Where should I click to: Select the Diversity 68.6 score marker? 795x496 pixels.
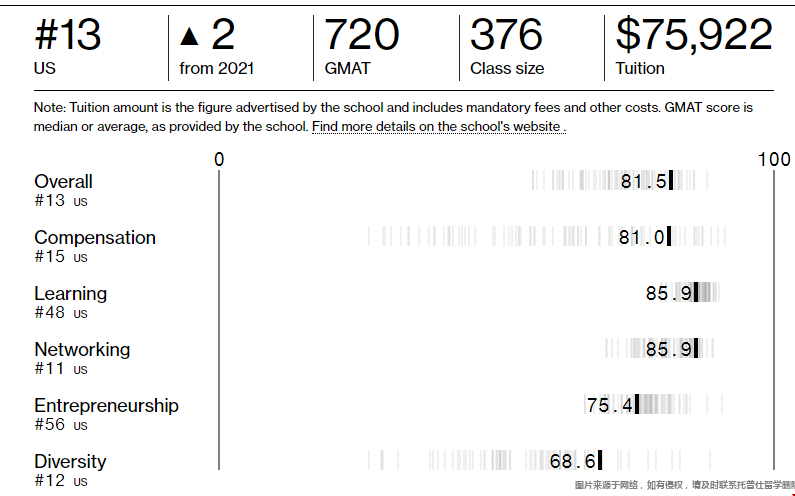pyautogui.click(x=600, y=461)
